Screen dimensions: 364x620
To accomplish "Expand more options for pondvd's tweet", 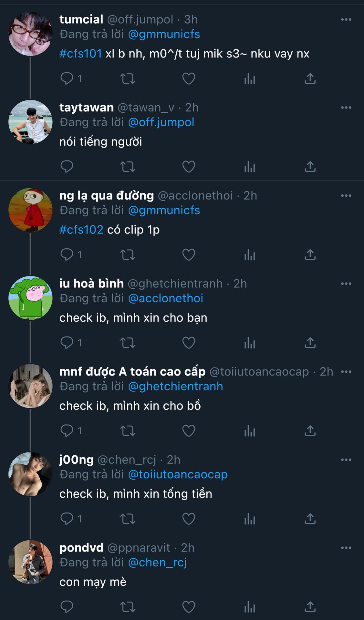I will click(346, 548).
